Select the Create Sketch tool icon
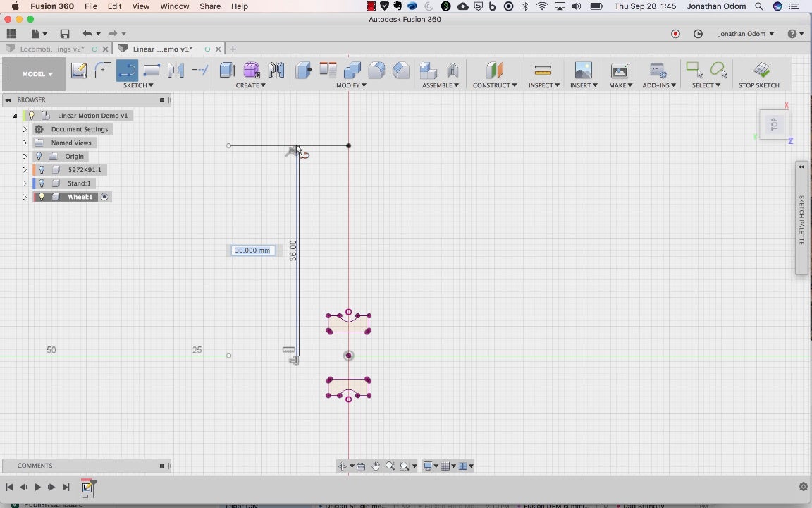Screen dimensions: 812x508 pyautogui.click(x=79, y=70)
